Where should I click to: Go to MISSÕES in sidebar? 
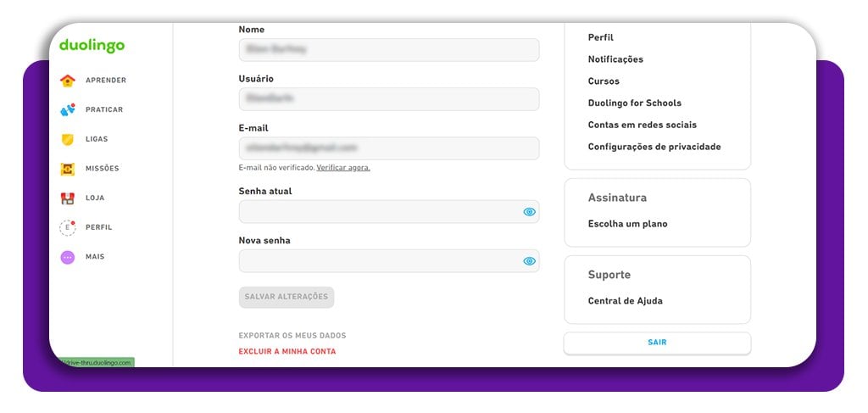(x=102, y=168)
